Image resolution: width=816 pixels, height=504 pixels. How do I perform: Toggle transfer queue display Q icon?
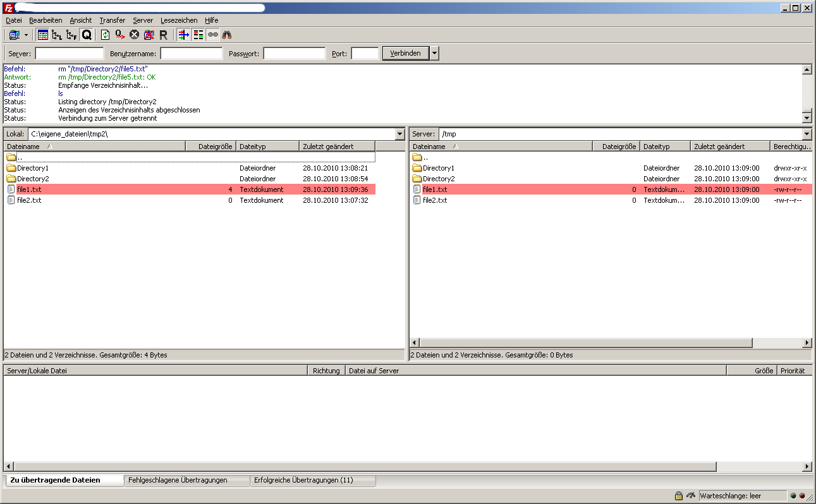point(86,35)
